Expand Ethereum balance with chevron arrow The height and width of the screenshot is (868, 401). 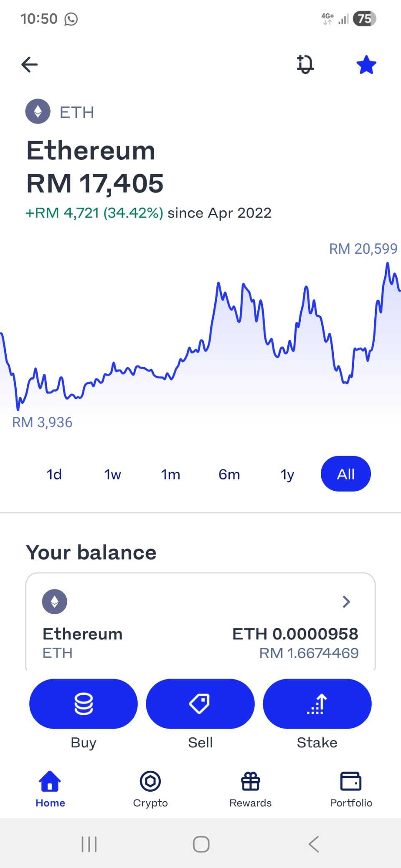coord(346,602)
